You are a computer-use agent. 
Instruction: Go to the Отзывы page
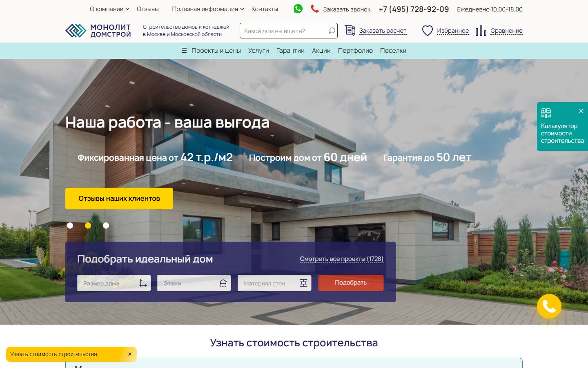coord(148,9)
